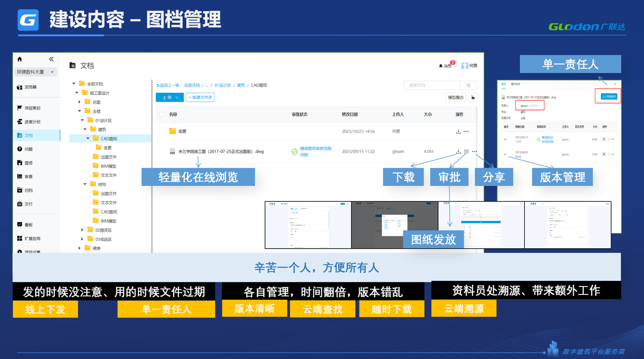Screen dimensions: 644x359
Task: Download the 米兰学院施工图 dwg file
Action: [x=458, y=152]
